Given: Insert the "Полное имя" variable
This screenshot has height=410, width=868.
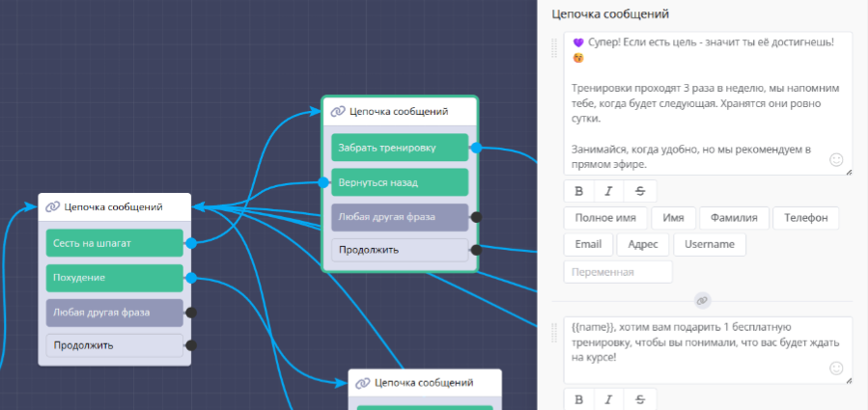Looking at the screenshot, I should tap(605, 218).
